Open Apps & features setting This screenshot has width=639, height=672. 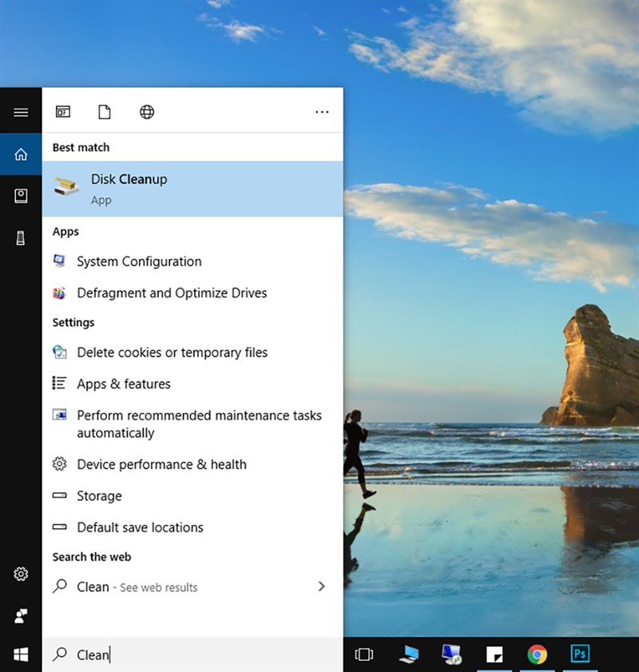coord(192,384)
